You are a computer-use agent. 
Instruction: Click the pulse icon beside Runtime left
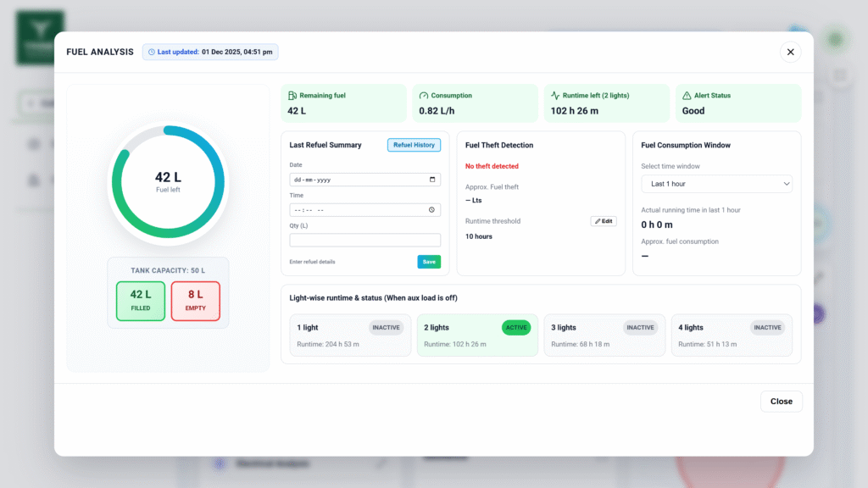(555, 96)
